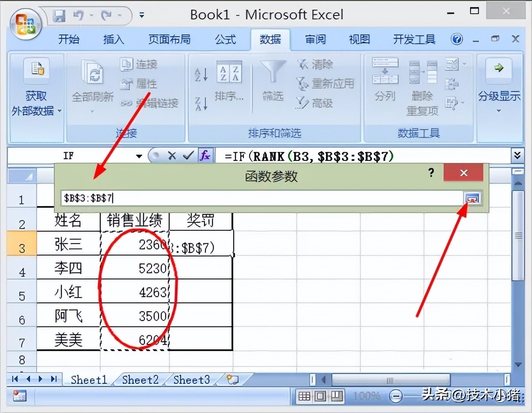Switch to Normal view in status bar
Image resolution: width=532 pixels, height=413 pixels.
click(304, 396)
